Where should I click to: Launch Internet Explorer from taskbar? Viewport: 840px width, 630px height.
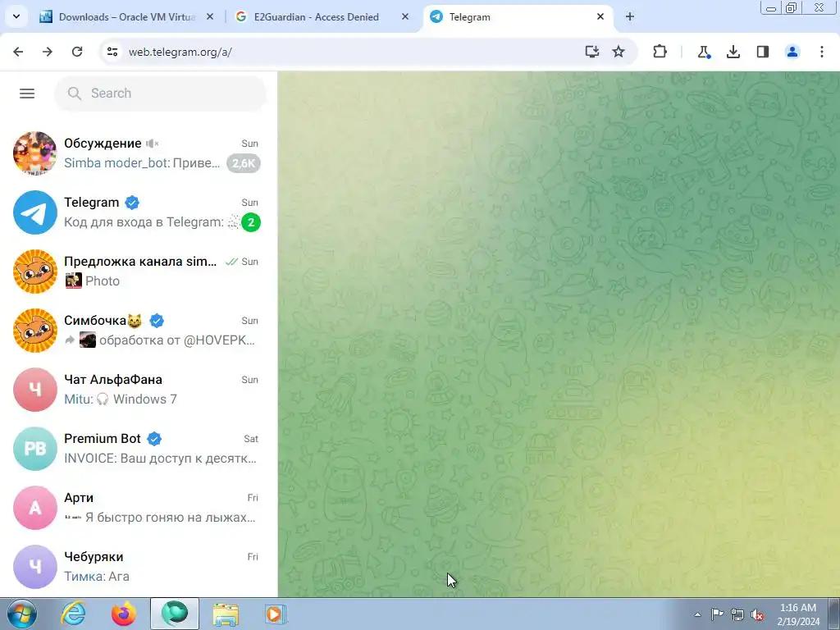click(73, 614)
